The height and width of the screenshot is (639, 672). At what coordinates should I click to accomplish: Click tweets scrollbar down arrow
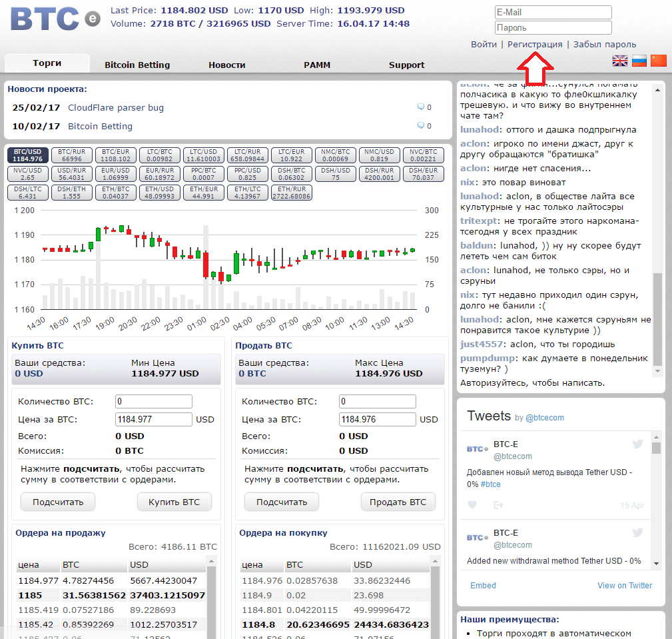click(656, 564)
